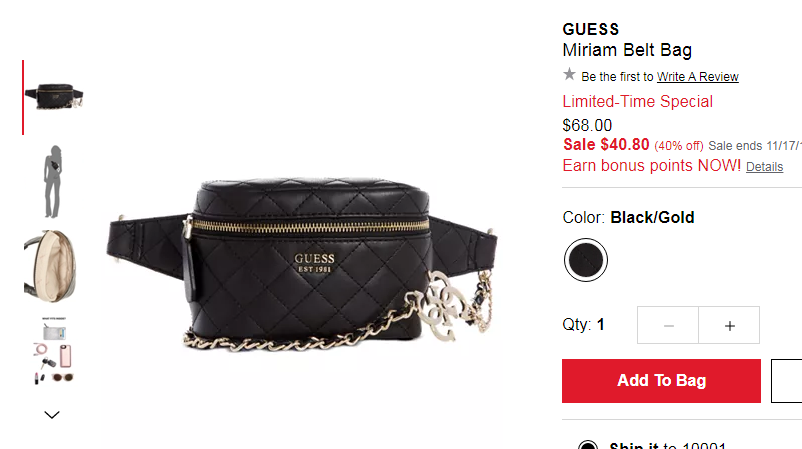Image resolution: width=802 pixels, height=449 pixels.
Task: Open the GUESS brand link
Action: (591, 29)
